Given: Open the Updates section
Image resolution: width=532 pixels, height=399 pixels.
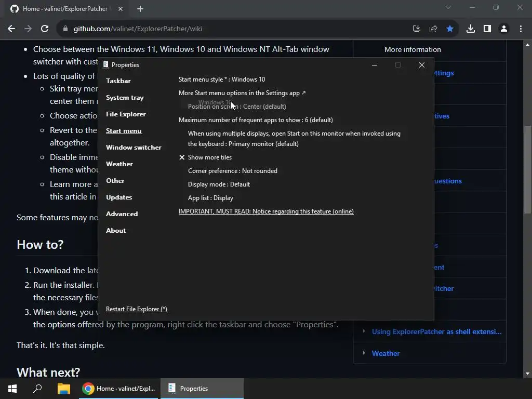Looking at the screenshot, I should coord(119,197).
